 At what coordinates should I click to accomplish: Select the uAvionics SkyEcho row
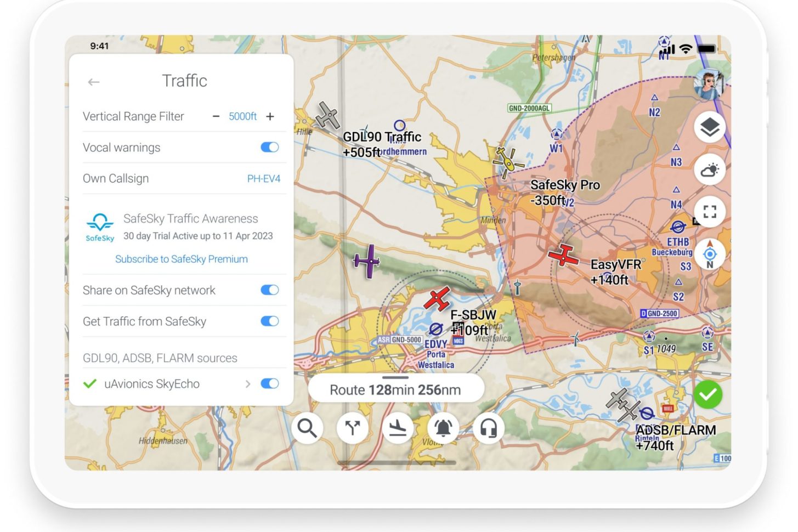pyautogui.click(x=181, y=384)
